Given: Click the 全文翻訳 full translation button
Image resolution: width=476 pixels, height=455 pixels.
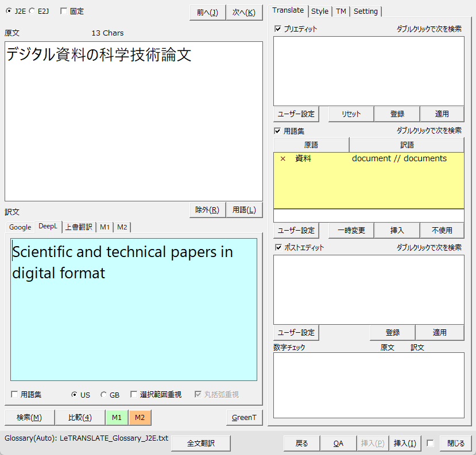Looking at the screenshot, I should coord(201,443).
